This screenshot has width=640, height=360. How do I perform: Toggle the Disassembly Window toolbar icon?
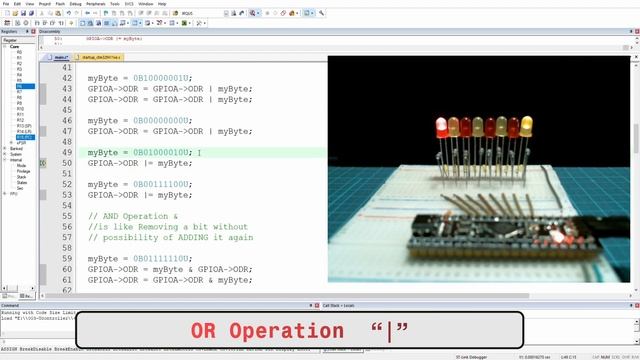coord(90,23)
